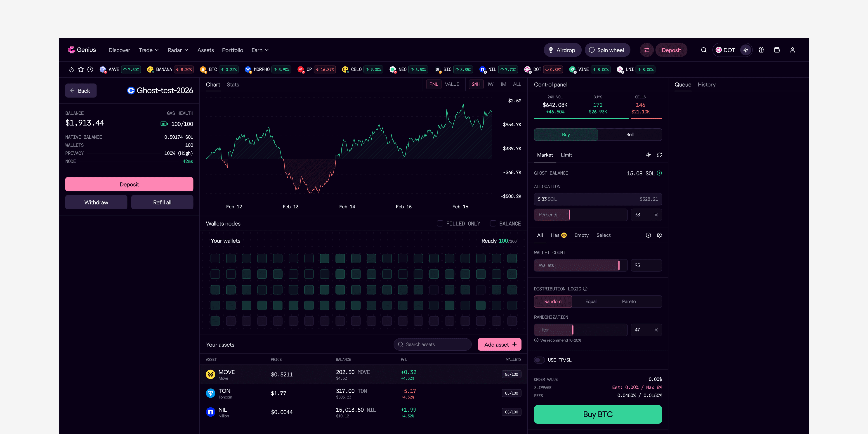Image resolution: width=868 pixels, height=434 pixels.
Task: Click the 5.83 SOL allocation field
Action: click(598, 199)
